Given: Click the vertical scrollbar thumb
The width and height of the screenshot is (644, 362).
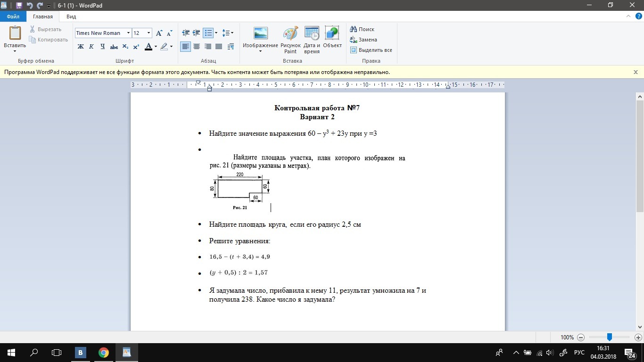Looking at the screenshot, I should [x=640, y=156].
